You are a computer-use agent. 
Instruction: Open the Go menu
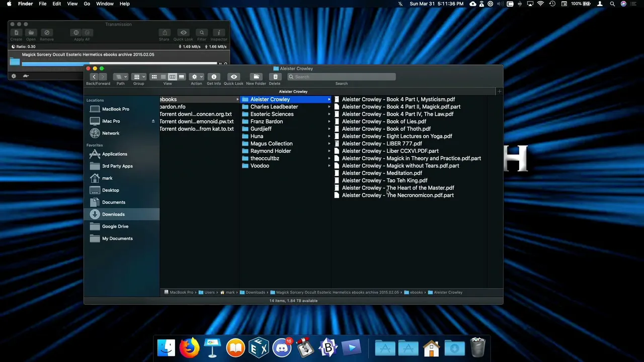point(87,4)
